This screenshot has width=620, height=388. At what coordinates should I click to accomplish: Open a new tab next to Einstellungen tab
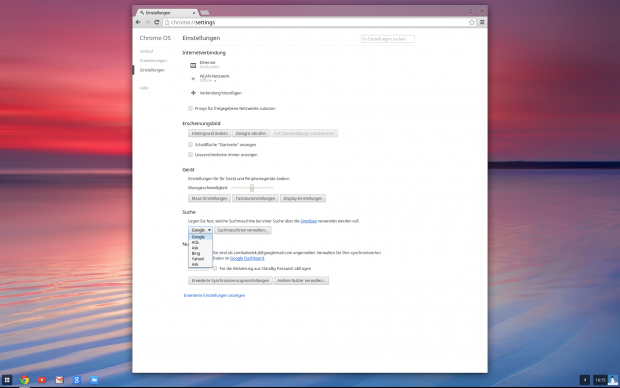204,13
